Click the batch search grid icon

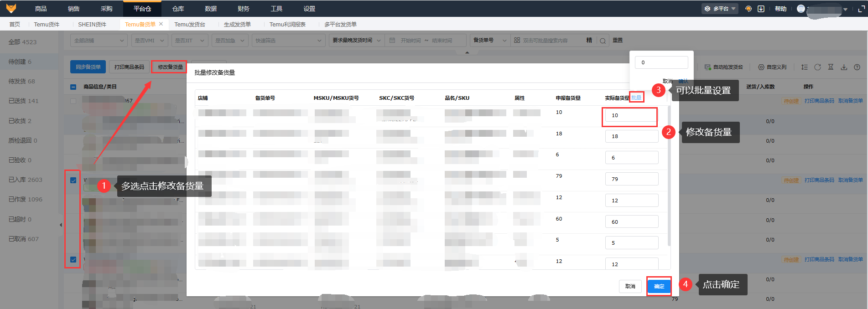coord(517,40)
